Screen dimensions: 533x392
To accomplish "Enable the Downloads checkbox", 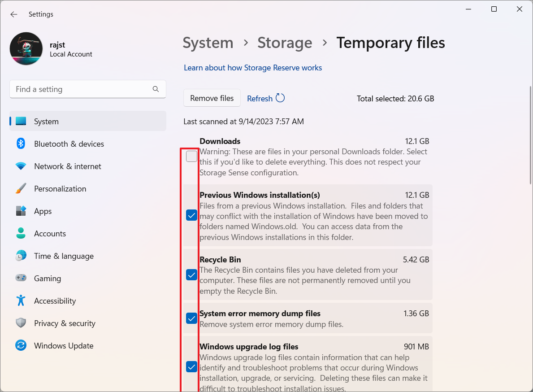I will [x=191, y=157].
